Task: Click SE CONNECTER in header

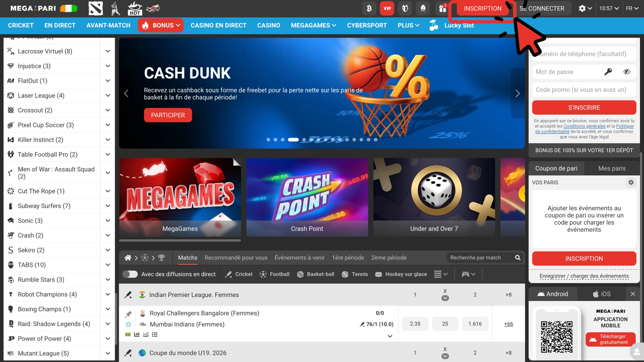Action: (x=542, y=8)
